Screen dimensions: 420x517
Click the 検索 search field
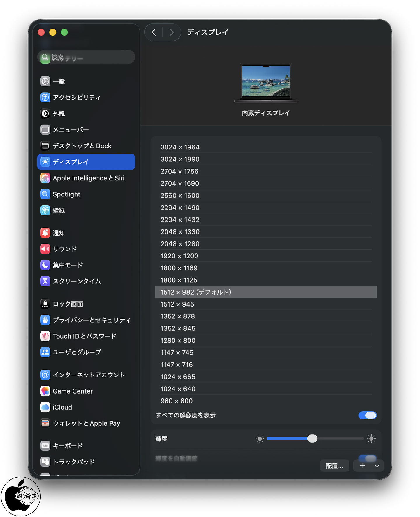coord(87,57)
